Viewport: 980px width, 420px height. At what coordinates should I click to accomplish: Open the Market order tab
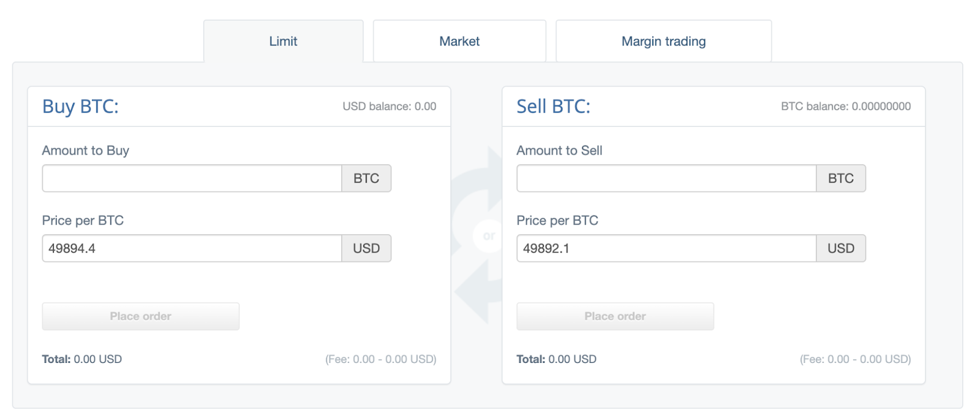(459, 41)
